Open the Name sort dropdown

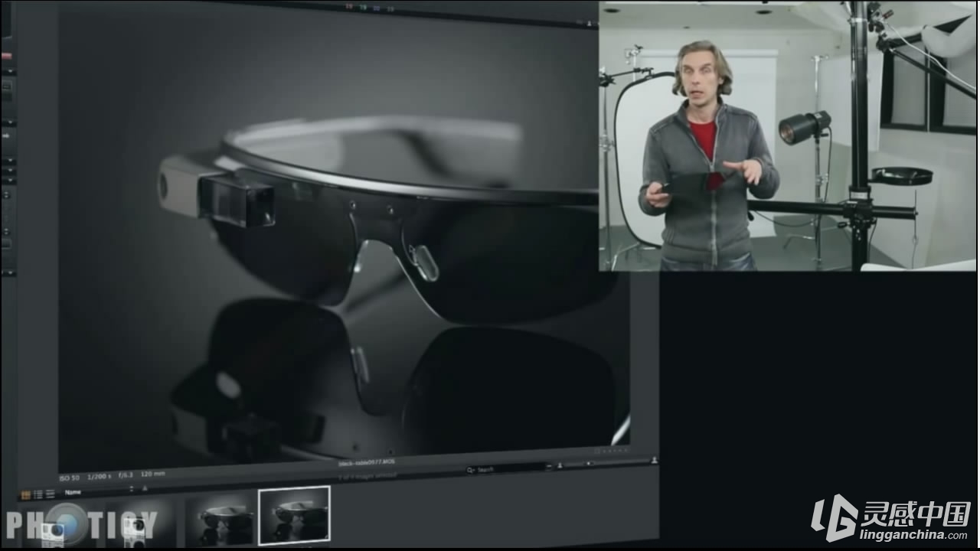[99, 491]
